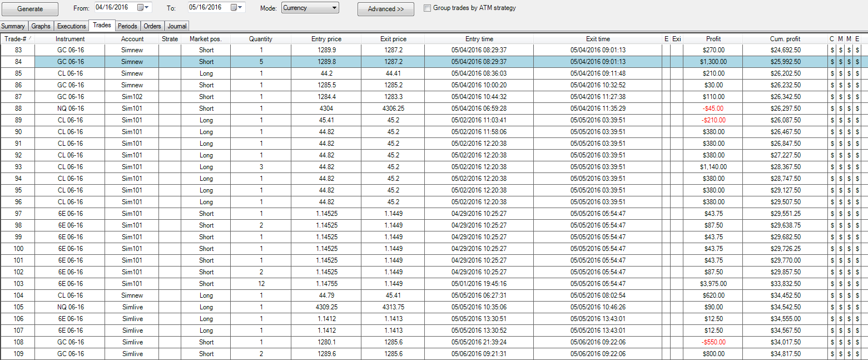Click loss -$45.00 in trade 88
Viewport: 868px width, 360px height.
(x=713, y=109)
